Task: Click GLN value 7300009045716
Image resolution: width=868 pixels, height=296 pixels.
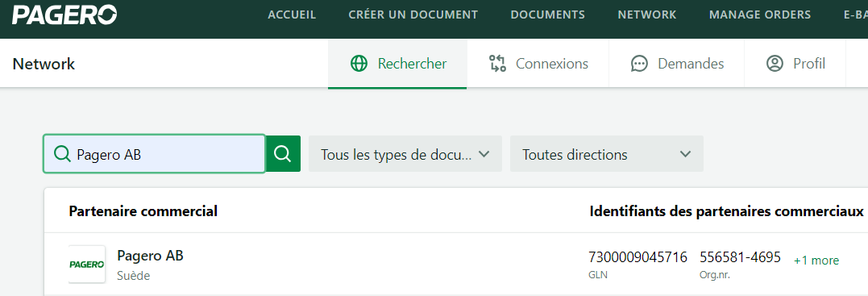Action: point(638,257)
